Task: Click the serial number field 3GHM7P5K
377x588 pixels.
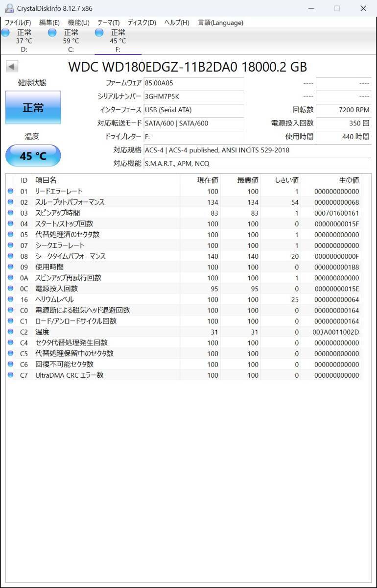Action: tap(193, 97)
